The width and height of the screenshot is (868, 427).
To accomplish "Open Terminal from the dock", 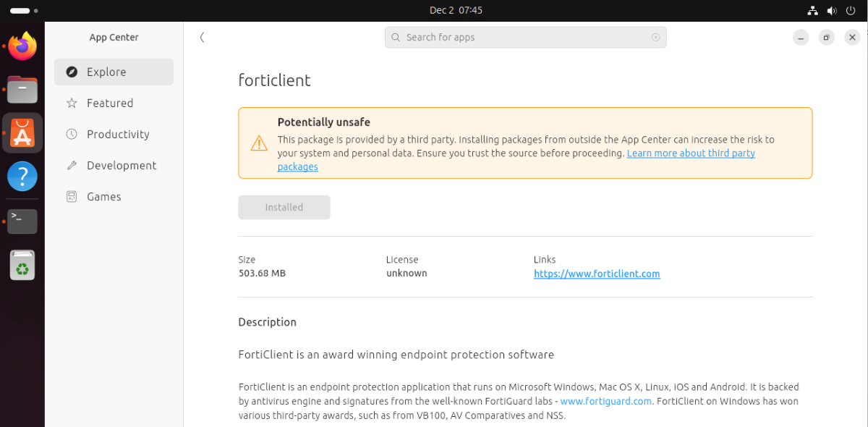I will (x=22, y=220).
